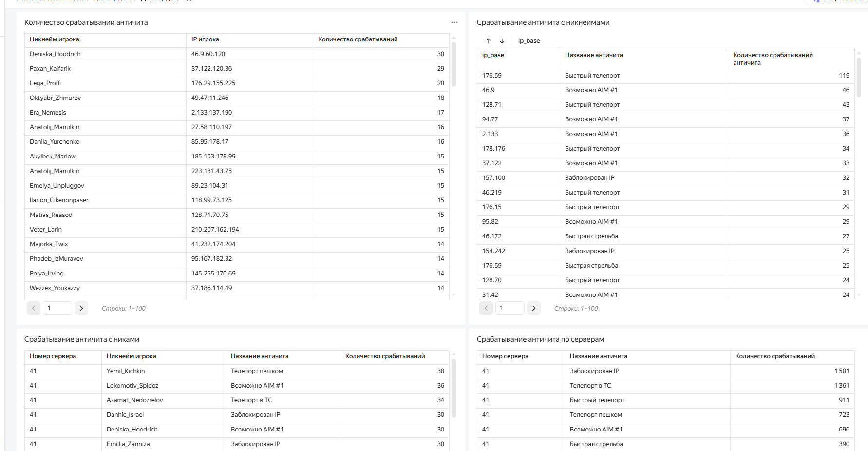Click the 'Заблокирован IP' cell with 1 501 triggers

594,371
